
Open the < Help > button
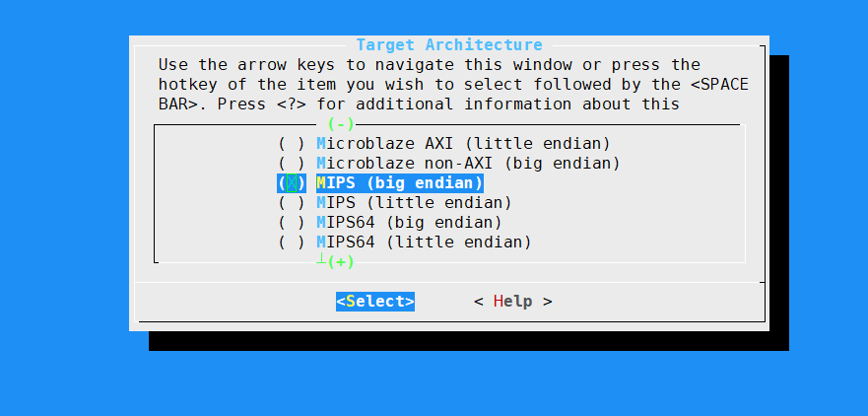(x=512, y=302)
